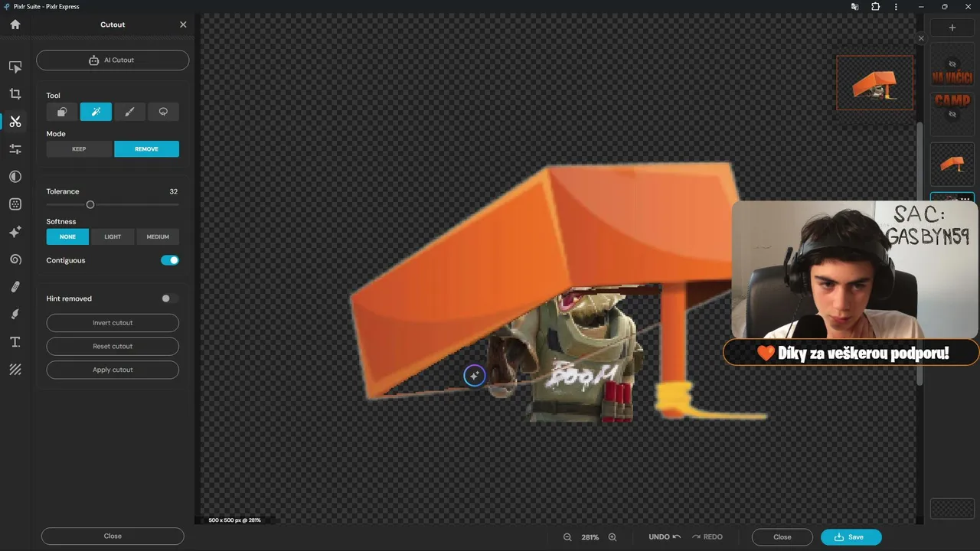Image resolution: width=980 pixels, height=551 pixels.
Task: Close the Cutout panel with X
Action: click(183, 24)
